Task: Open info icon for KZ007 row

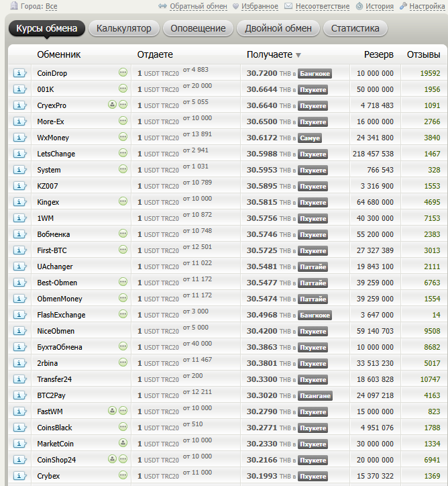Action: (x=20, y=186)
